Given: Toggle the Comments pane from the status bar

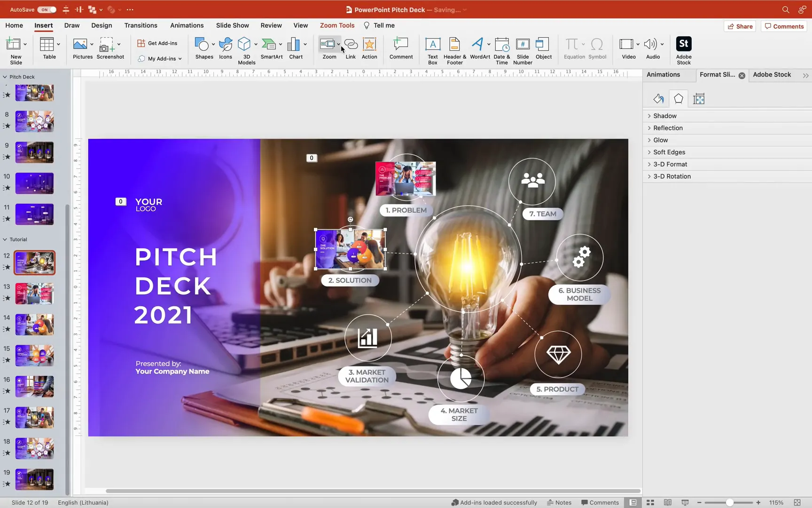Looking at the screenshot, I should (600, 502).
